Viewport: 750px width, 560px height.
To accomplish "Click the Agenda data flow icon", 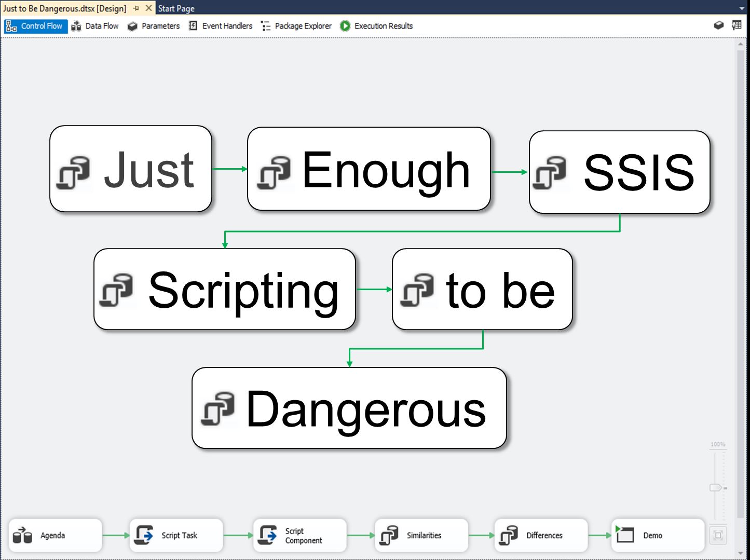I will click(22, 535).
